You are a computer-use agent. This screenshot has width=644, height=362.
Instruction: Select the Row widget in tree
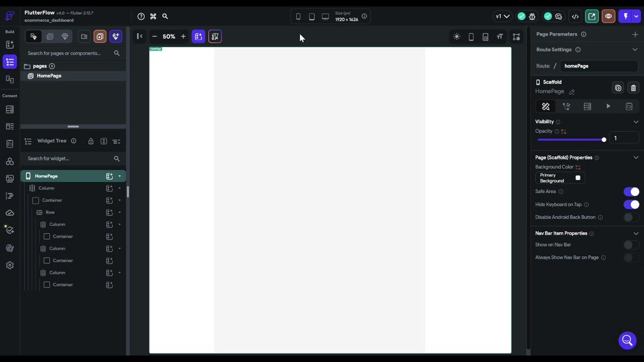click(x=50, y=212)
